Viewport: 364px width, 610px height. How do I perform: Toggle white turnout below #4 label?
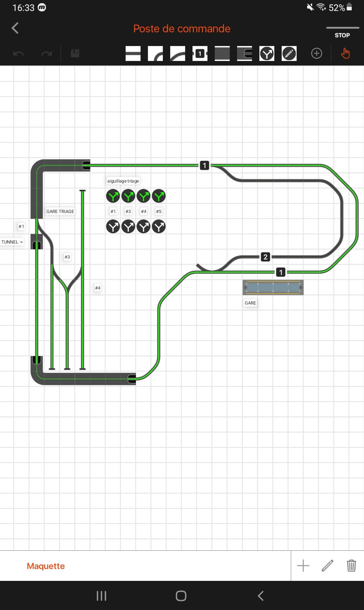[x=143, y=226]
